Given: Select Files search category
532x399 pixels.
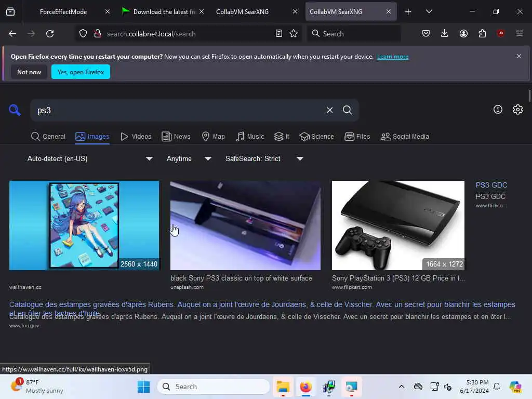Looking at the screenshot, I should (x=357, y=137).
